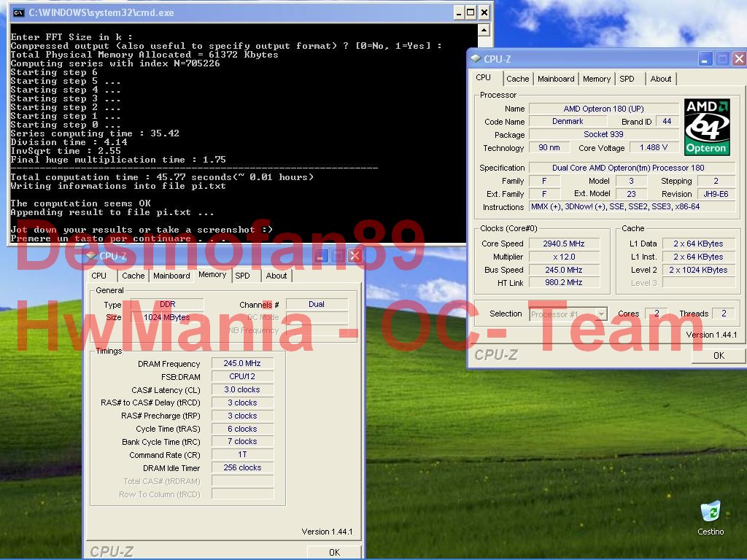747x560 pixels.
Task: Open Mainboard tab in memory CPU-Z window
Action: coord(171,276)
